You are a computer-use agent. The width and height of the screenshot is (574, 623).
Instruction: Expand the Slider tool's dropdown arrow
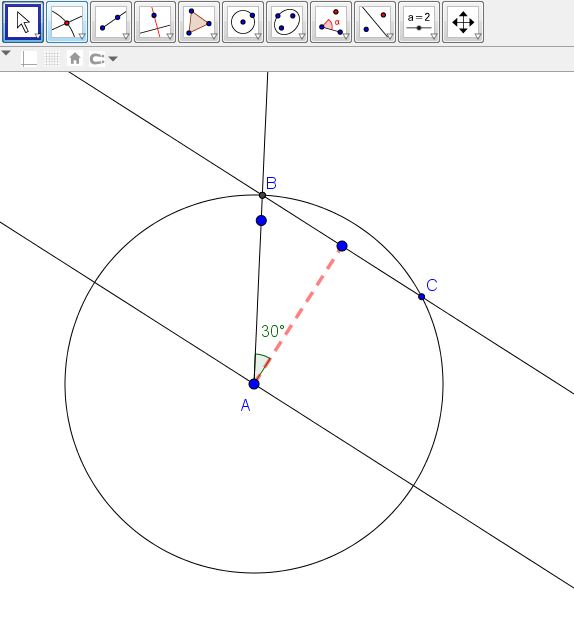tap(434, 37)
